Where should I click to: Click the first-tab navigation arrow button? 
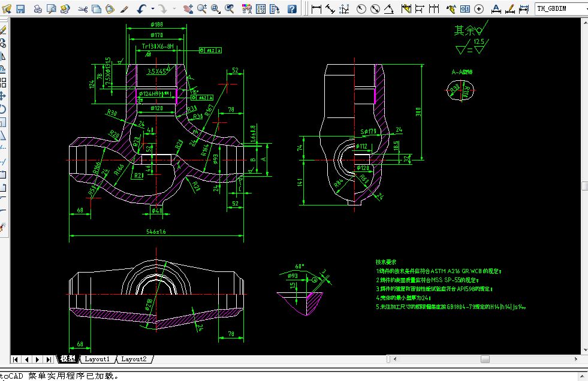(x=16, y=359)
